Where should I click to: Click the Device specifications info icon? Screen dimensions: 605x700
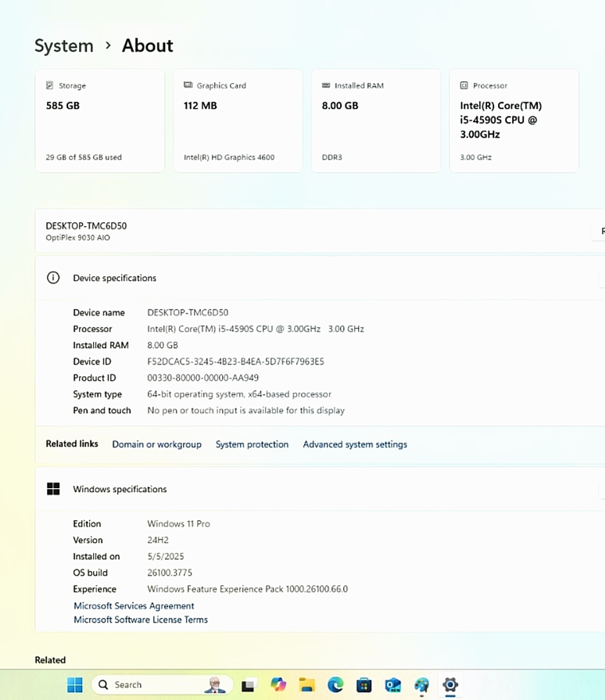click(x=53, y=278)
